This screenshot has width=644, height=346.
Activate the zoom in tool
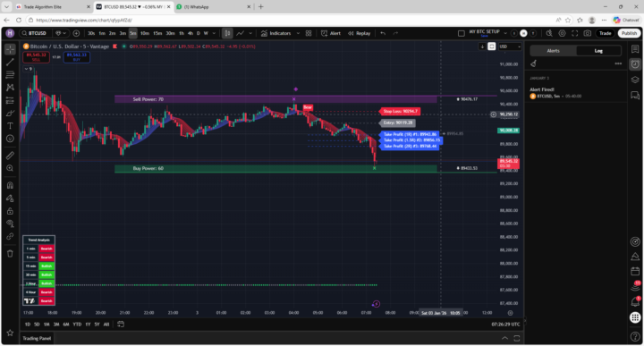[x=10, y=168]
